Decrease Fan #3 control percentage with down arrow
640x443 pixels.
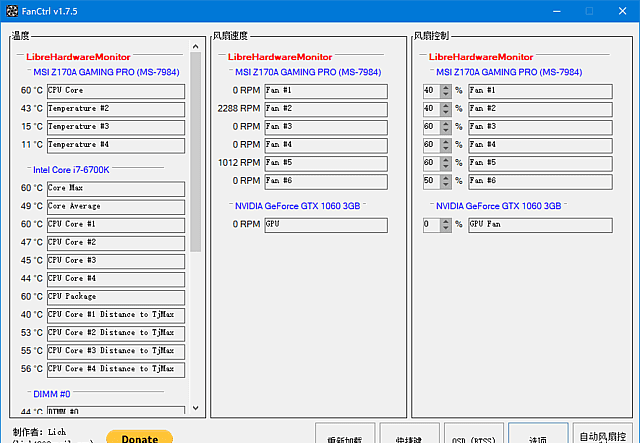tap(446, 130)
